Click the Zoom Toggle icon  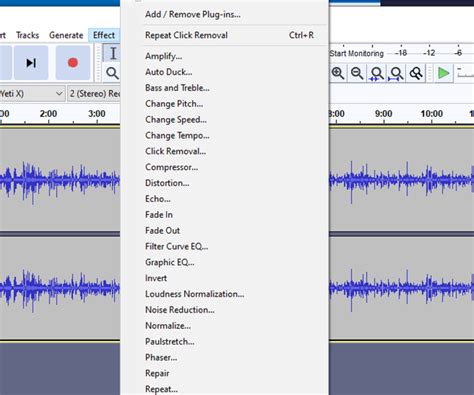coord(416,73)
